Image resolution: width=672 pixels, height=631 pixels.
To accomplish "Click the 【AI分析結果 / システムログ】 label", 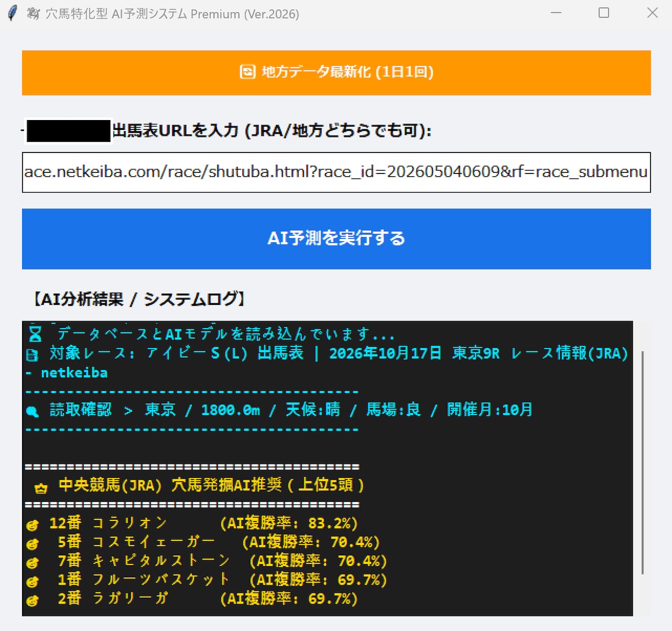I will [139, 299].
